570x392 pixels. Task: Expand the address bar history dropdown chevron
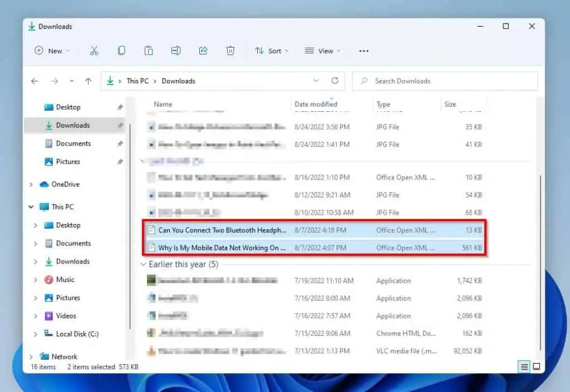click(x=316, y=81)
